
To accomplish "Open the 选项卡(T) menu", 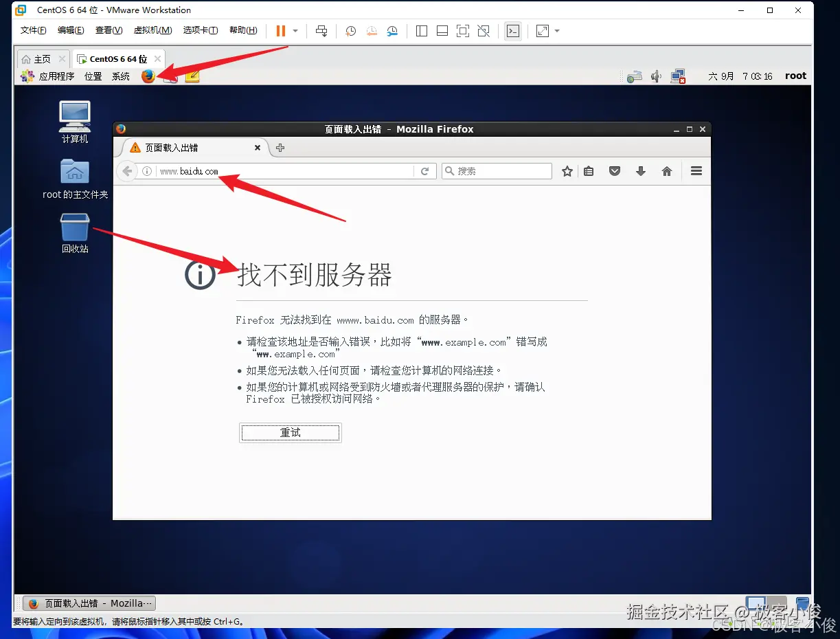I will tap(201, 30).
